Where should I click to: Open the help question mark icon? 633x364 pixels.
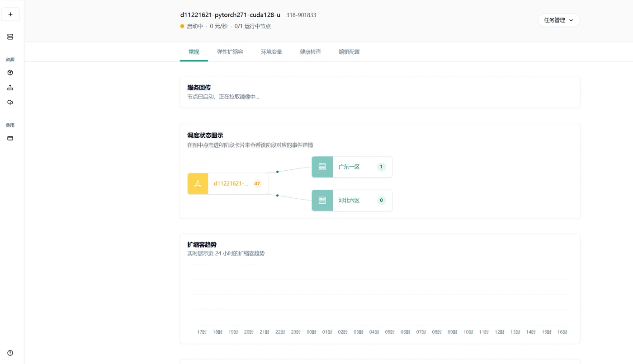click(x=10, y=353)
